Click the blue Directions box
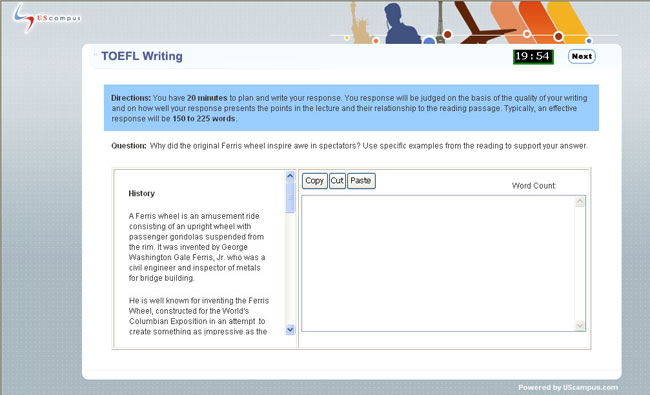The width and height of the screenshot is (650, 395). click(351, 108)
